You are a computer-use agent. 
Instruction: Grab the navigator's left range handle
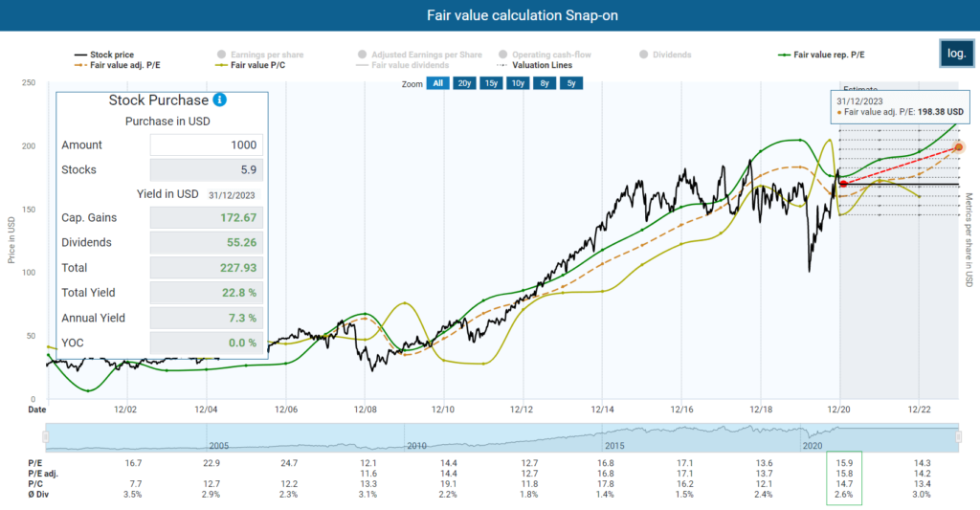(x=46, y=437)
